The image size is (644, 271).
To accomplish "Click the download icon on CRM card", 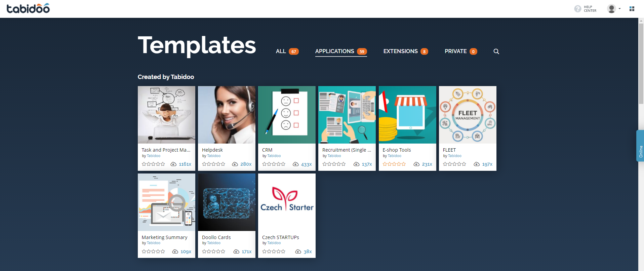I will [296, 164].
